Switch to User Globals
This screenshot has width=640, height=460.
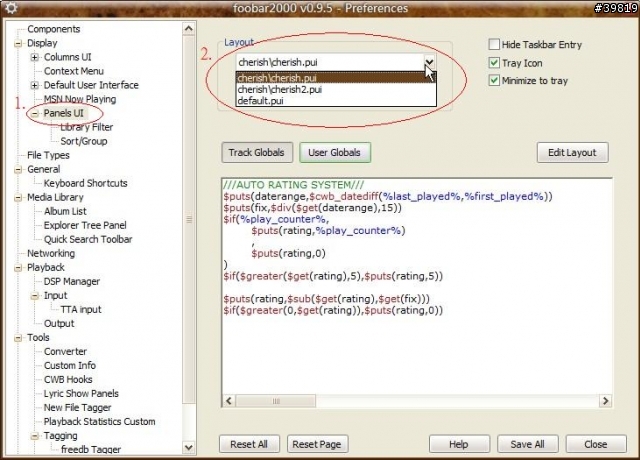[335, 152]
